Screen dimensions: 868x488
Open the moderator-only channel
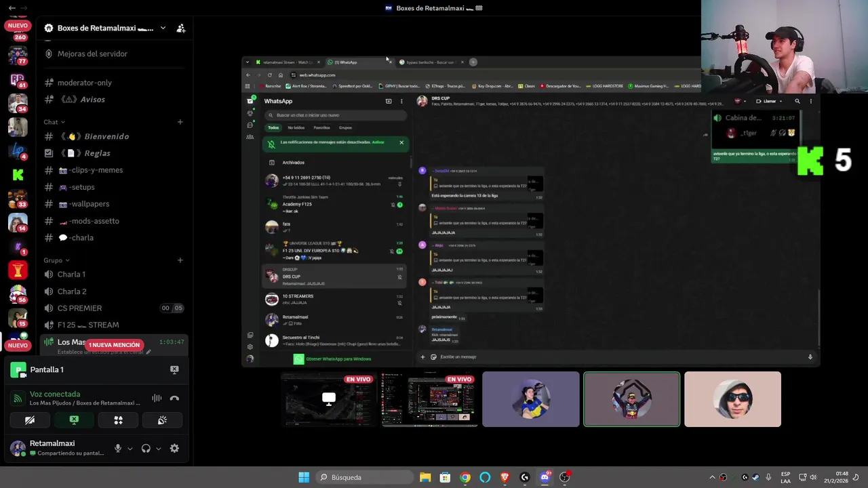[x=113, y=83]
